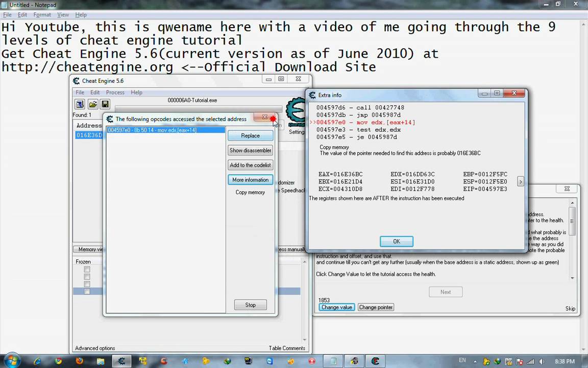Click Skip in the tutorial window
The width and height of the screenshot is (588, 368).
(x=570, y=309)
